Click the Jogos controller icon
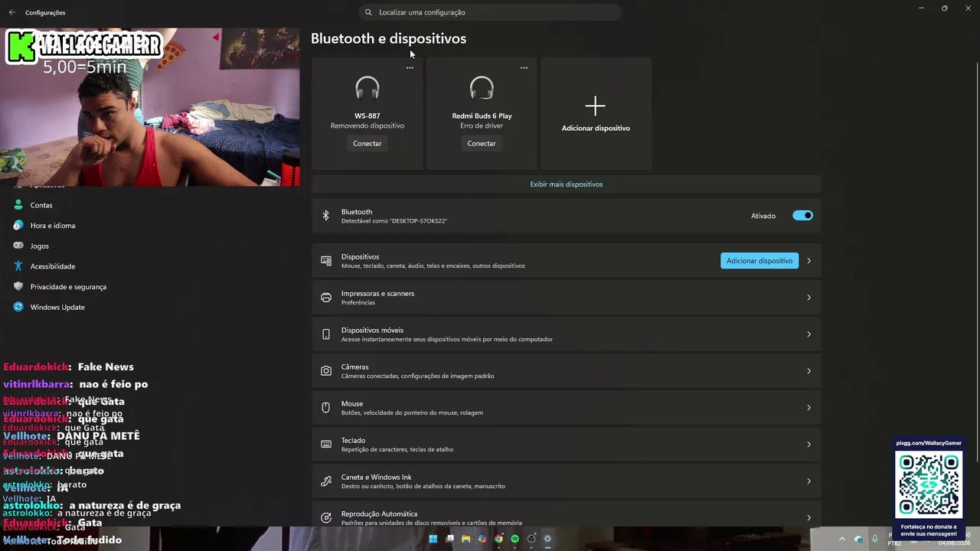 point(18,246)
